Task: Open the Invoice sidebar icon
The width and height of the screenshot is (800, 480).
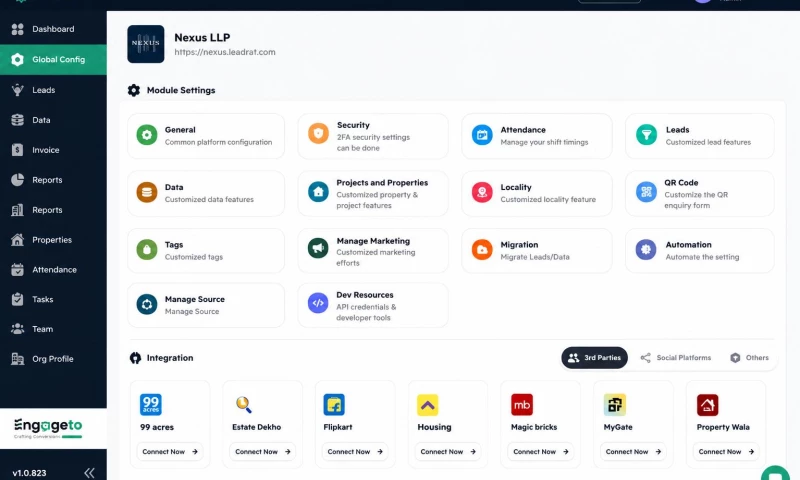Action: pyautogui.click(x=17, y=150)
